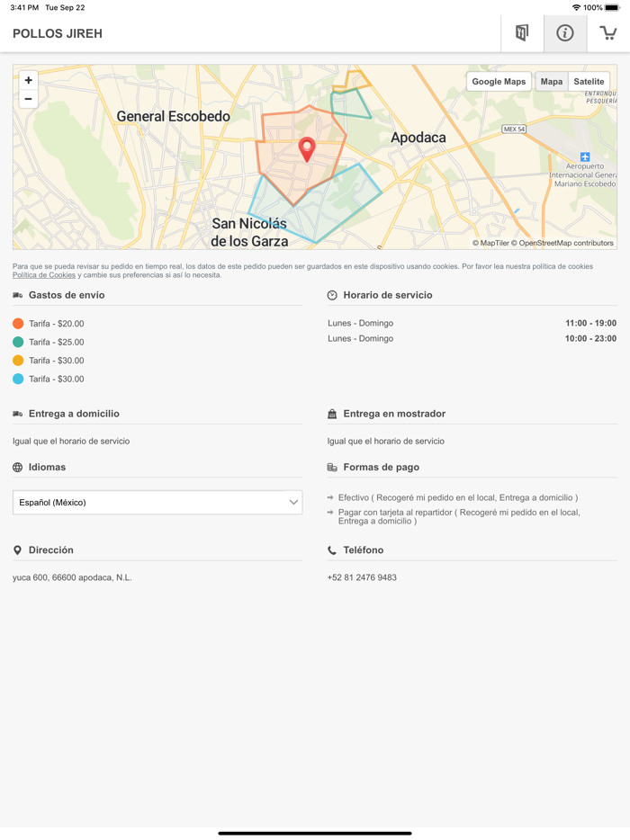The width and height of the screenshot is (630, 840).
Task: Click the orange $20.00 tariff swatch
Action: tap(18, 324)
